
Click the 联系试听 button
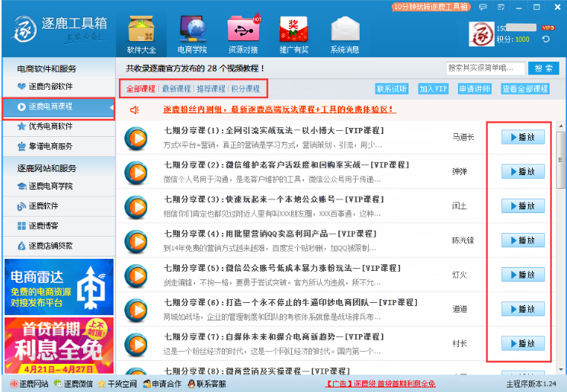click(x=392, y=89)
